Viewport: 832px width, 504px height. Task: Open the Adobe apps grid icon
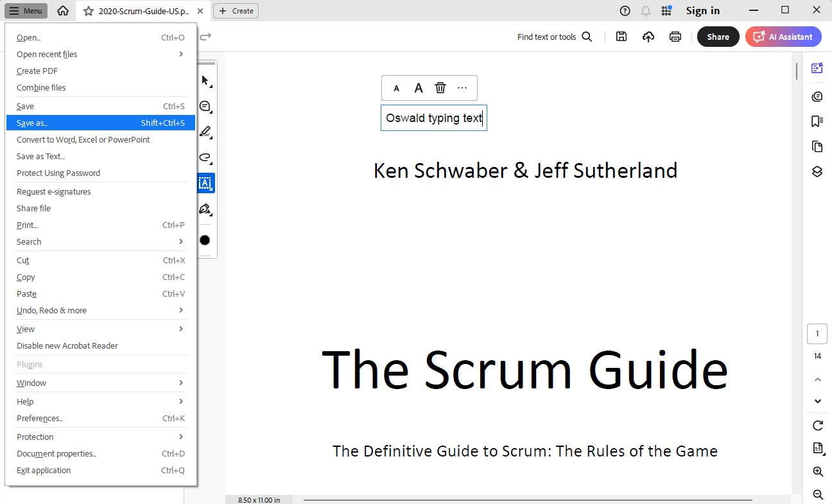(666, 11)
